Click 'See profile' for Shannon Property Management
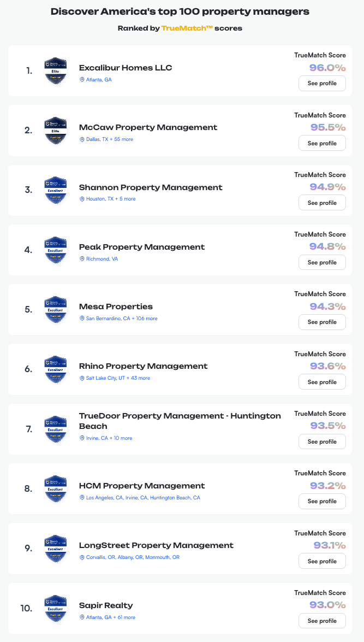The image size is (364, 642). [322, 202]
